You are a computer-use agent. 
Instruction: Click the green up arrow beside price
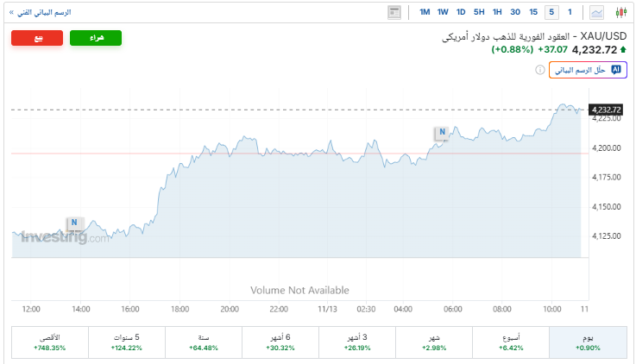pyautogui.click(x=623, y=50)
